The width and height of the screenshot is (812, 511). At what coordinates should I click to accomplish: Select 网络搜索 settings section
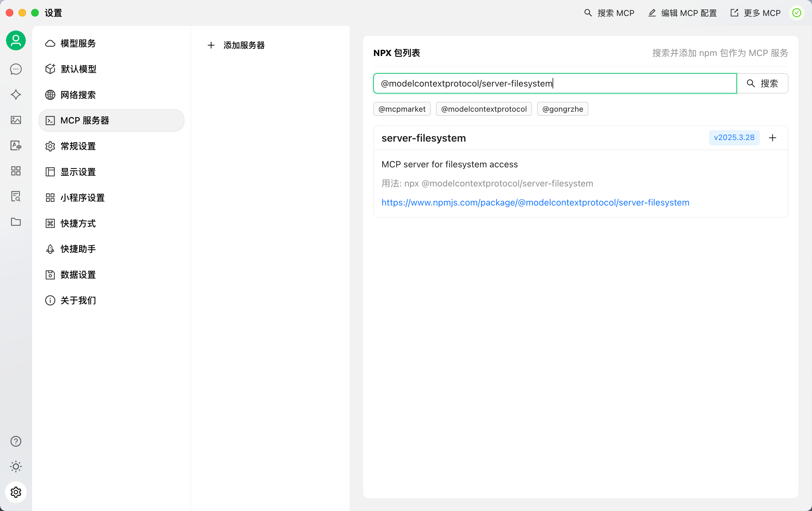(111, 95)
